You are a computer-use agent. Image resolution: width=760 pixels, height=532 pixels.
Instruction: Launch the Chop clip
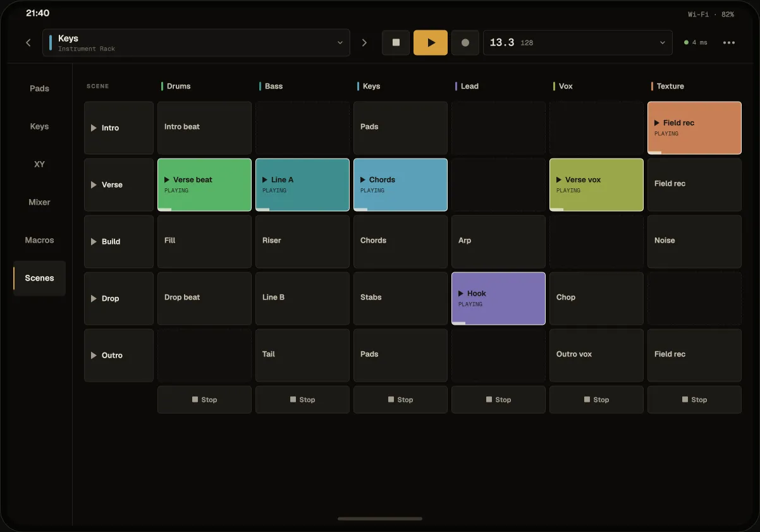point(596,298)
